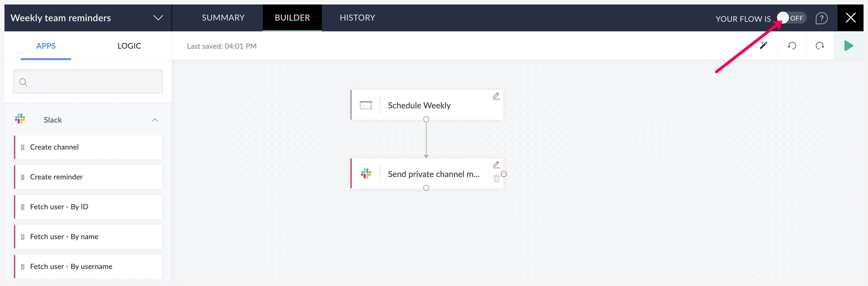The height and width of the screenshot is (286, 868).
Task: Collapse the Slack apps section
Action: [x=155, y=120]
